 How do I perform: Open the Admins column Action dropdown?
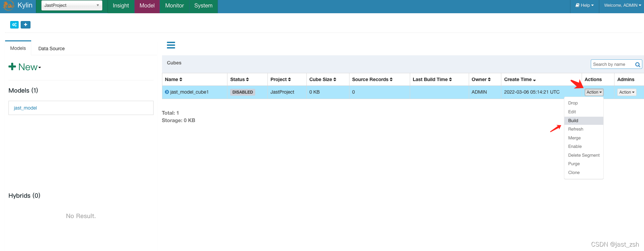pyautogui.click(x=627, y=92)
